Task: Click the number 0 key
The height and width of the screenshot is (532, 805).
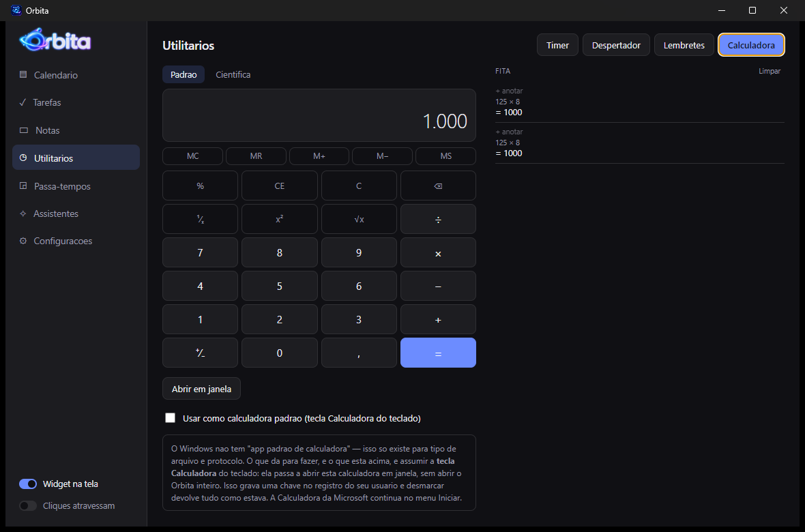Action: [279, 353]
